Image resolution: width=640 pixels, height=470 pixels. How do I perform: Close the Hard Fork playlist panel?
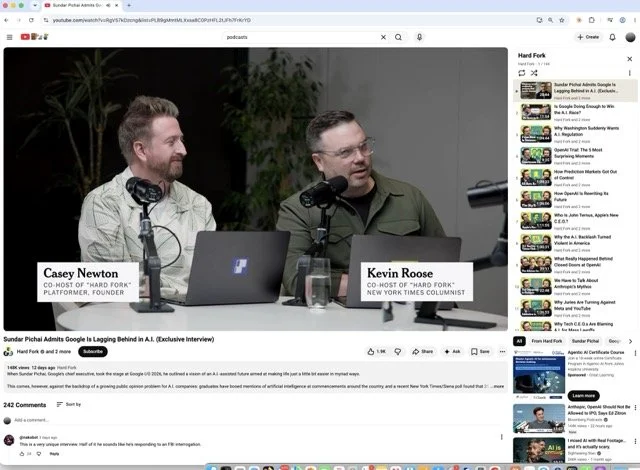click(x=629, y=59)
